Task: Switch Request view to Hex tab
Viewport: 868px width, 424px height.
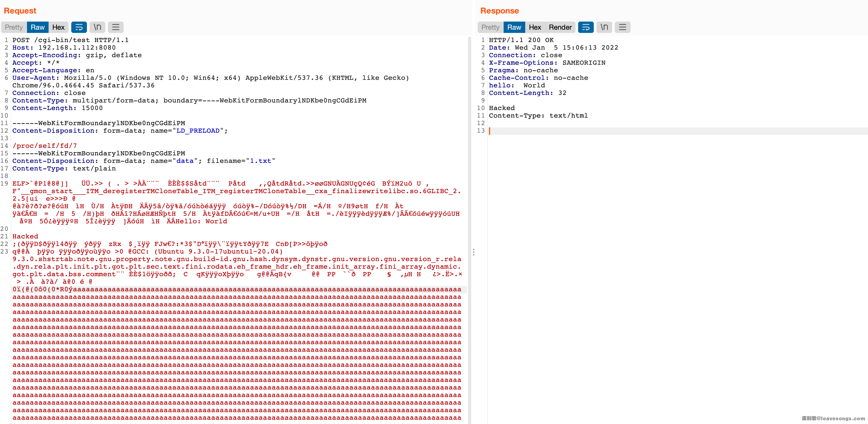Action: pos(58,27)
